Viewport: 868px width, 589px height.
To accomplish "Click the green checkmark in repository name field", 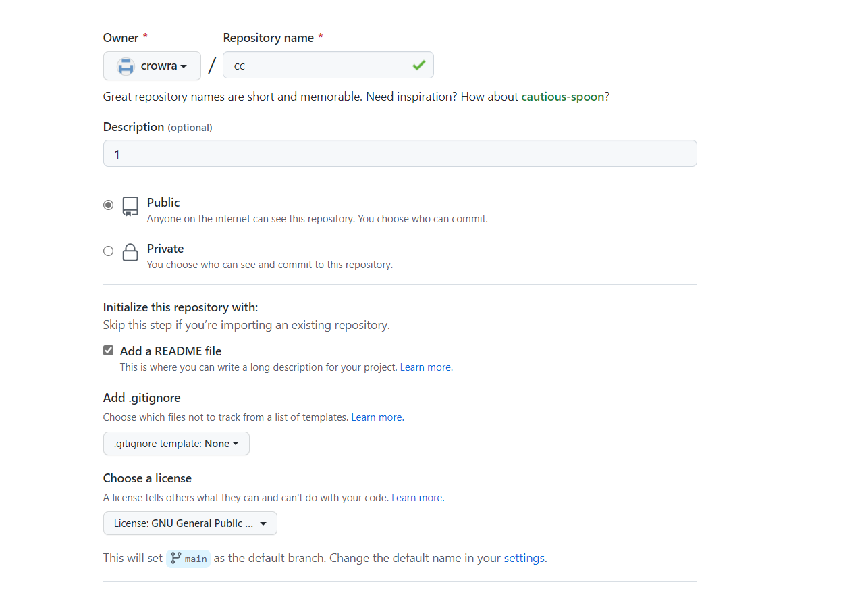I will (x=419, y=66).
